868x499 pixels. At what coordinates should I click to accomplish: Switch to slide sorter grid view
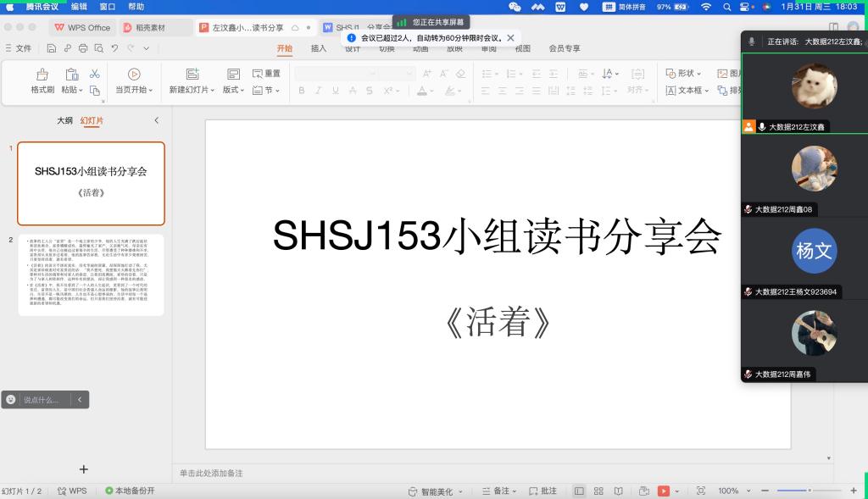(598, 491)
